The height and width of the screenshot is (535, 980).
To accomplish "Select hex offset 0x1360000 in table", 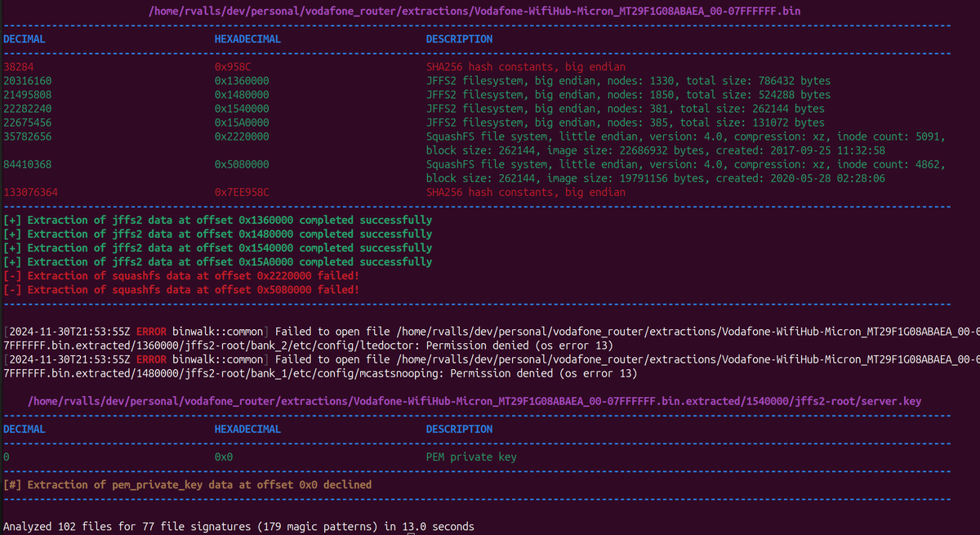I will coord(242,81).
